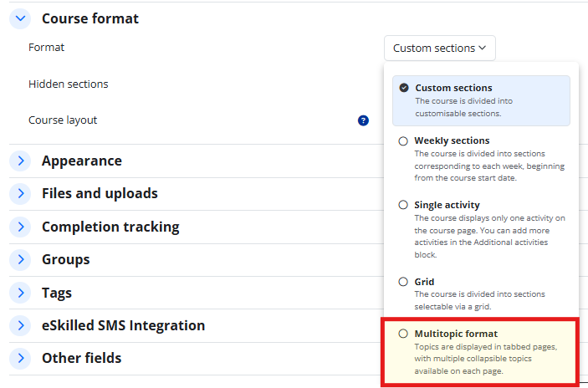Select the Single activity radio button
This screenshot has width=588, height=388.
[x=403, y=205]
